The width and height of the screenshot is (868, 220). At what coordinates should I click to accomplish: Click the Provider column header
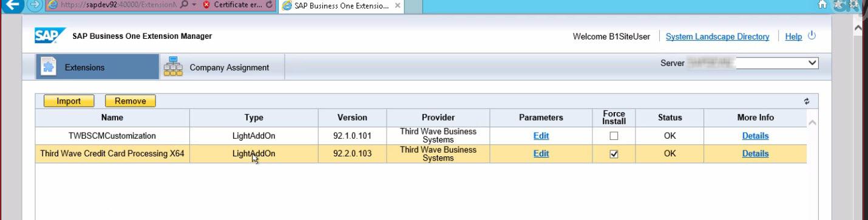(x=438, y=118)
